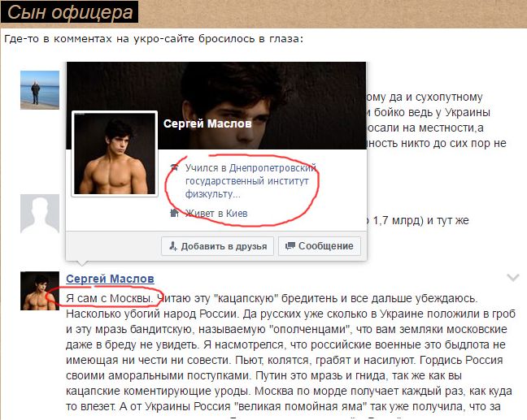Open the Сергей Маслов commenter name link

110,279
